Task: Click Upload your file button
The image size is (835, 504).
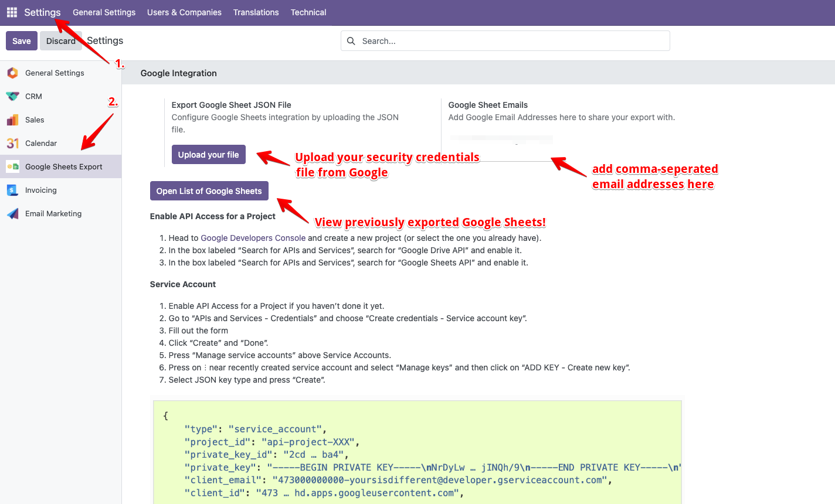Action: (x=208, y=155)
